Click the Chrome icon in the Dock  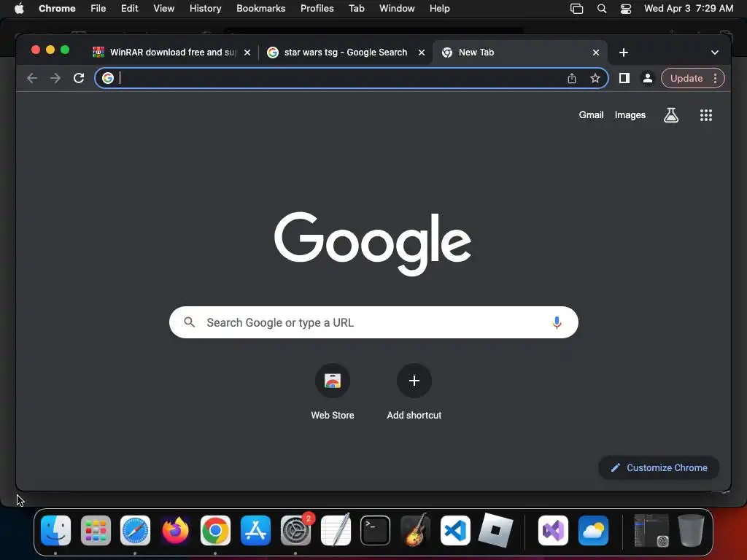(215, 531)
